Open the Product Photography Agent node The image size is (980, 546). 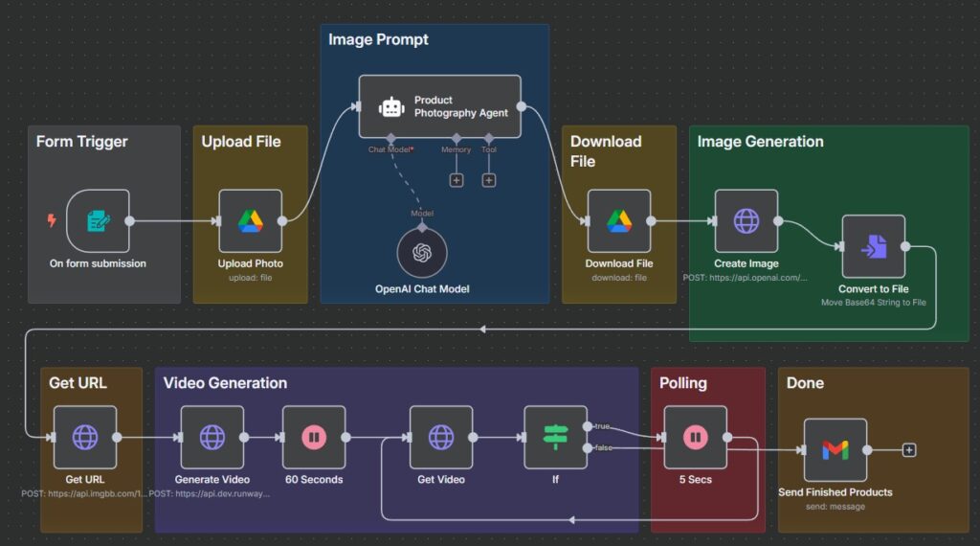(x=440, y=106)
